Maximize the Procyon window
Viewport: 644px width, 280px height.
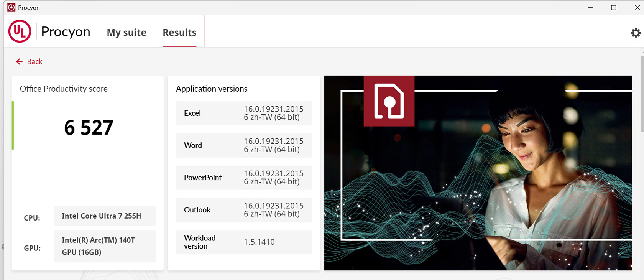pyautogui.click(x=613, y=8)
